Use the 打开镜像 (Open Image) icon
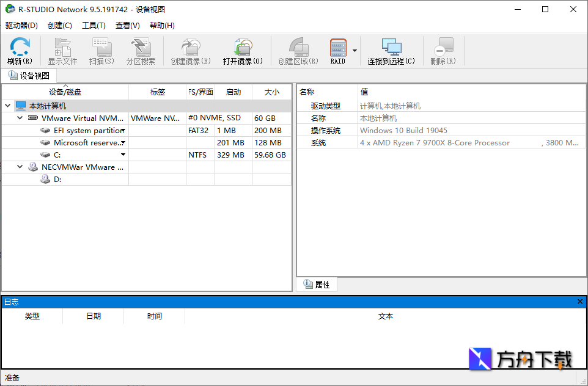Viewport: 588px width, 386px height. [x=242, y=51]
